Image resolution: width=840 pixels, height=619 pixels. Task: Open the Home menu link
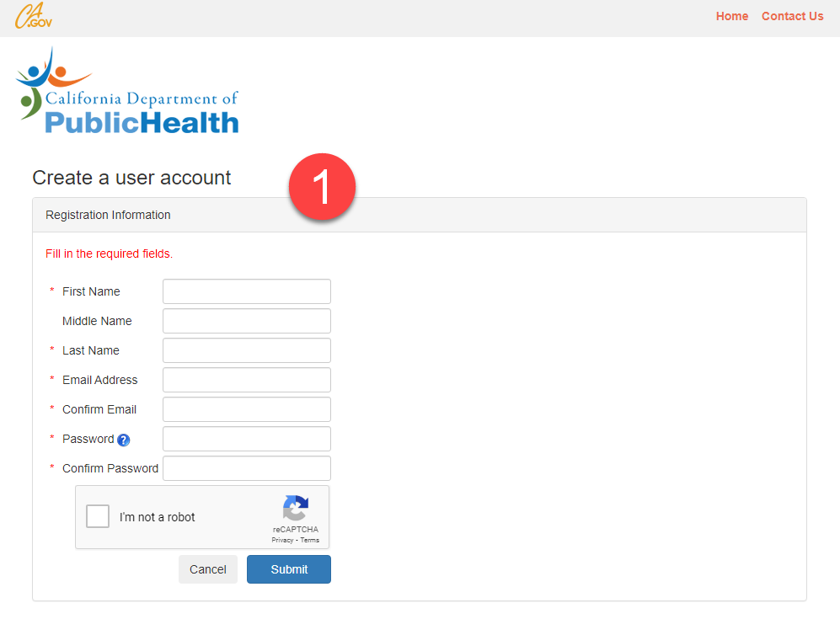pos(731,15)
